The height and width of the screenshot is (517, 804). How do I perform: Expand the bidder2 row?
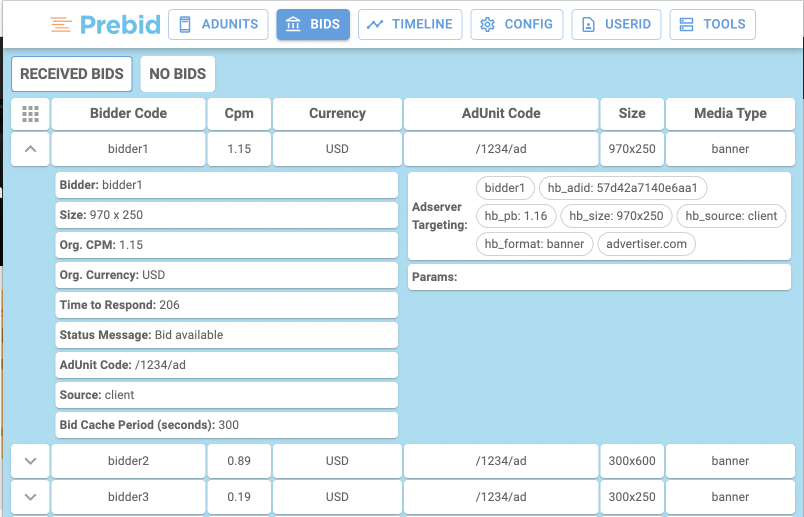(x=30, y=461)
